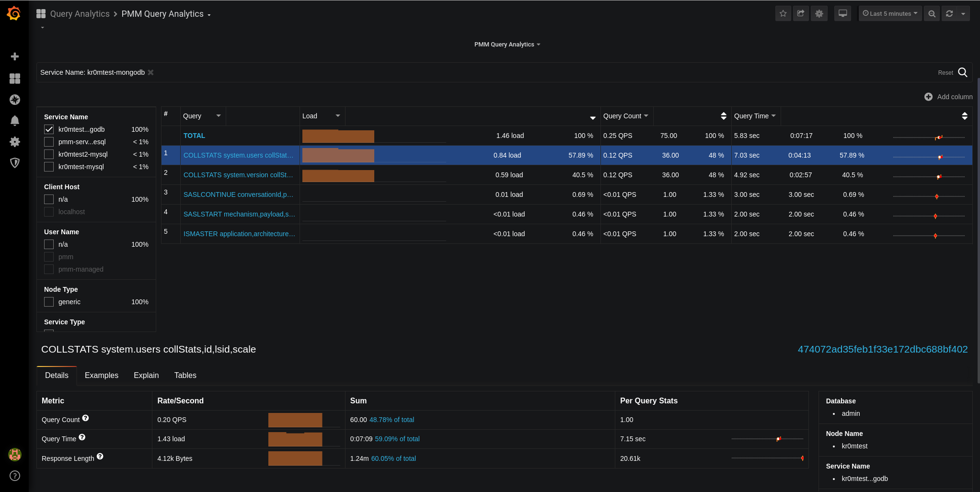
Task: Click the page vertical scrollbar
Action: pos(978,230)
